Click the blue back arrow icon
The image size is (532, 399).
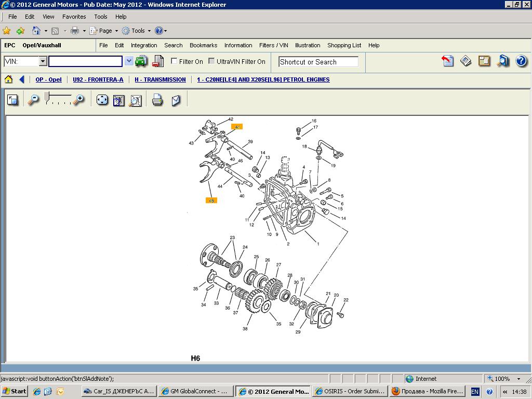point(22,79)
